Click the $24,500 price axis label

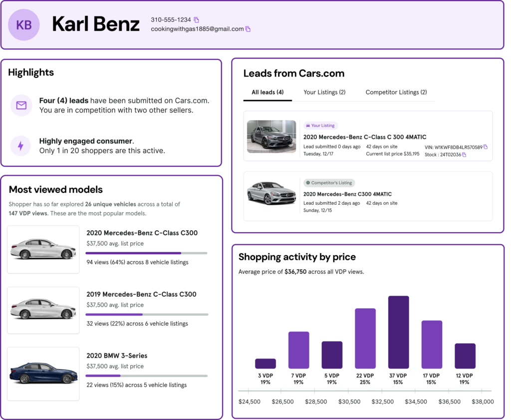[x=250, y=402]
